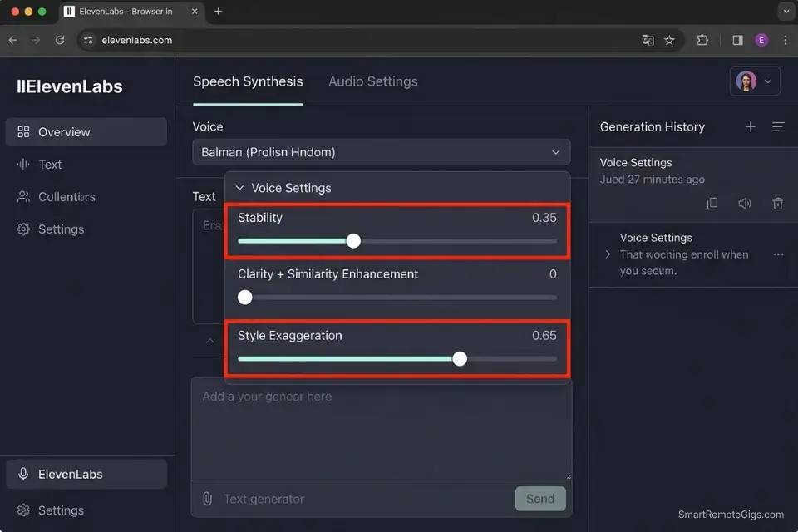
Task: Click the translate page icon
Action: pyautogui.click(x=648, y=40)
